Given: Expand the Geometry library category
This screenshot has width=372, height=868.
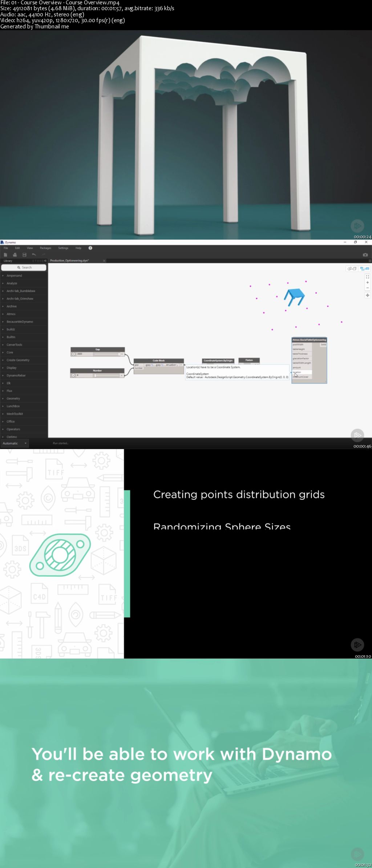Looking at the screenshot, I should 24,399.
